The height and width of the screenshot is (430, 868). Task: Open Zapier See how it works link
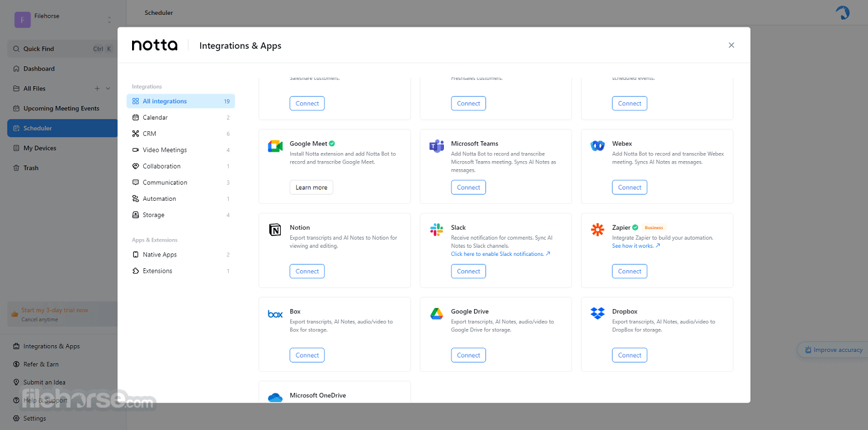[x=635, y=246]
